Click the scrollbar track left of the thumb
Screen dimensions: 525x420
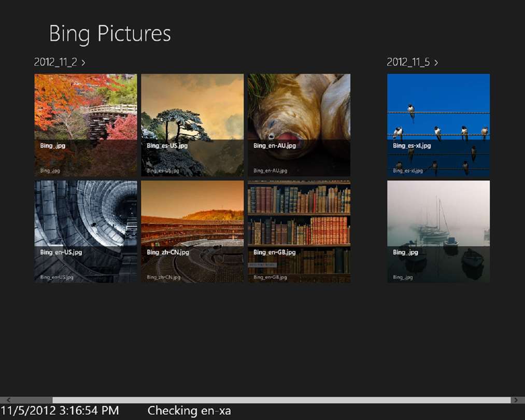pyautogui.click(x=32, y=400)
